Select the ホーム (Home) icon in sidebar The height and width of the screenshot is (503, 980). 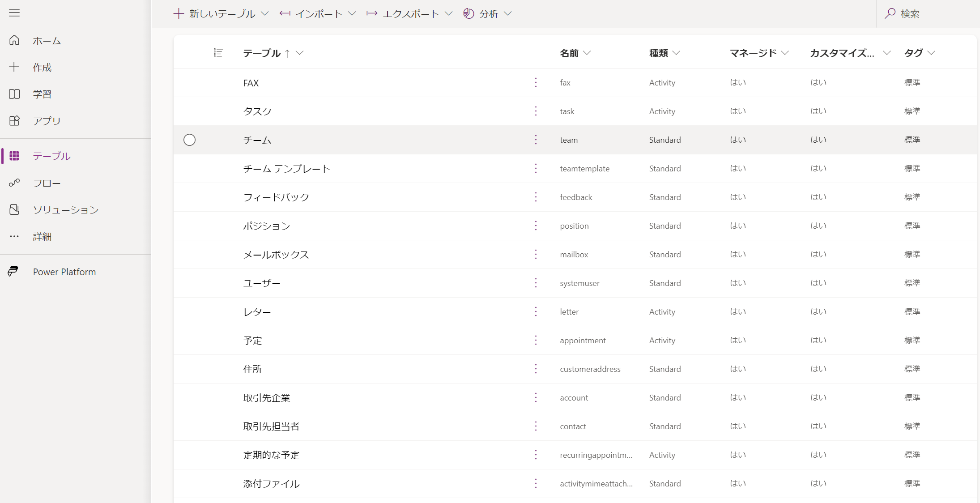click(14, 40)
